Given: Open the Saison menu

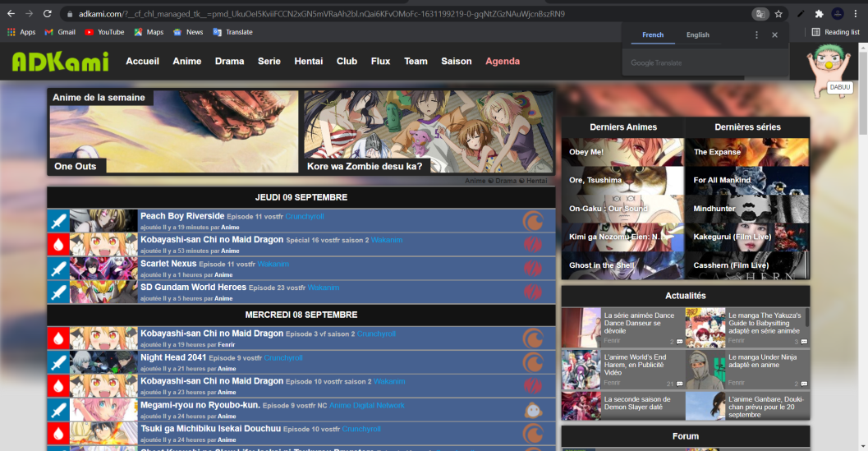Looking at the screenshot, I should tap(456, 62).
